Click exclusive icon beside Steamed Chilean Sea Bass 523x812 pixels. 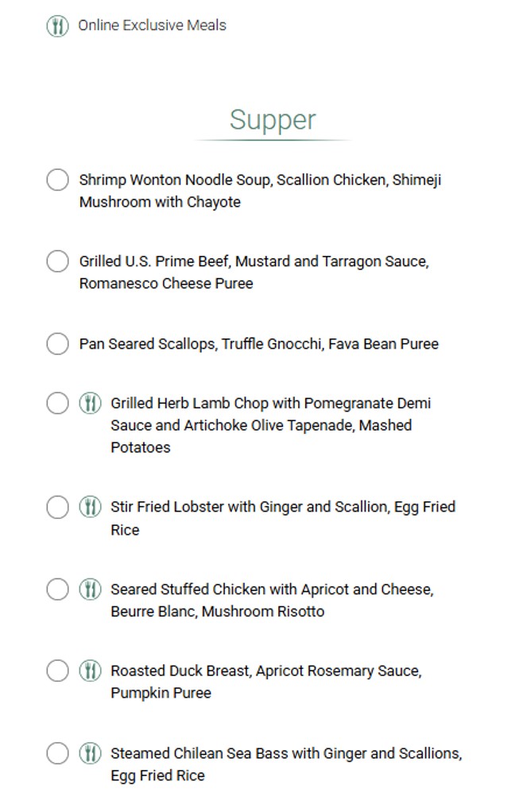90,753
